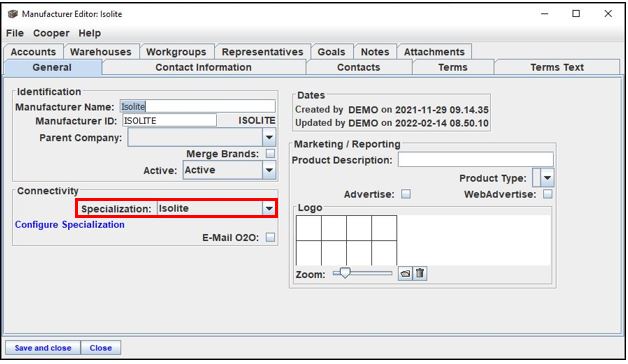The image size is (628, 364).
Task: Open the Active status dropdown
Action: click(x=269, y=170)
